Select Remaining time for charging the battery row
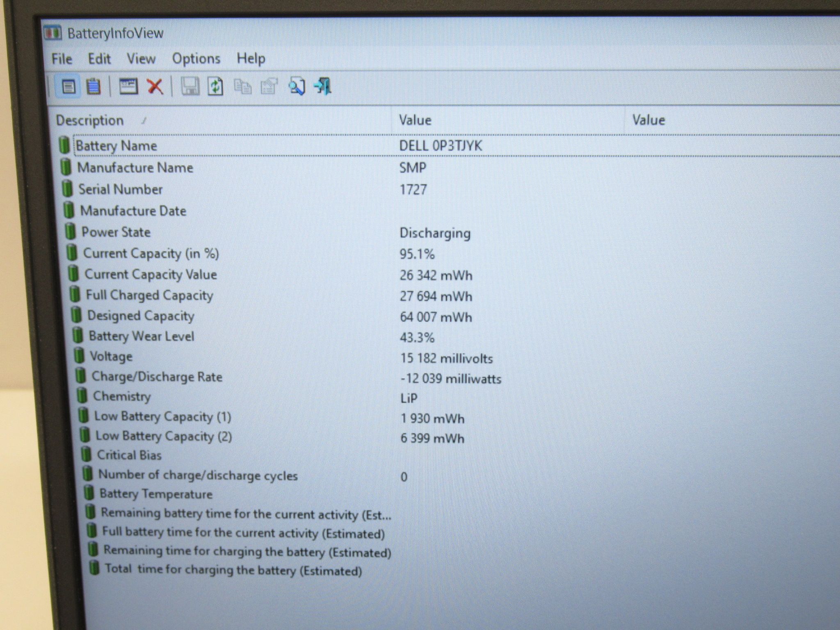Viewport: 840px width, 630px height. tap(247, 552)
